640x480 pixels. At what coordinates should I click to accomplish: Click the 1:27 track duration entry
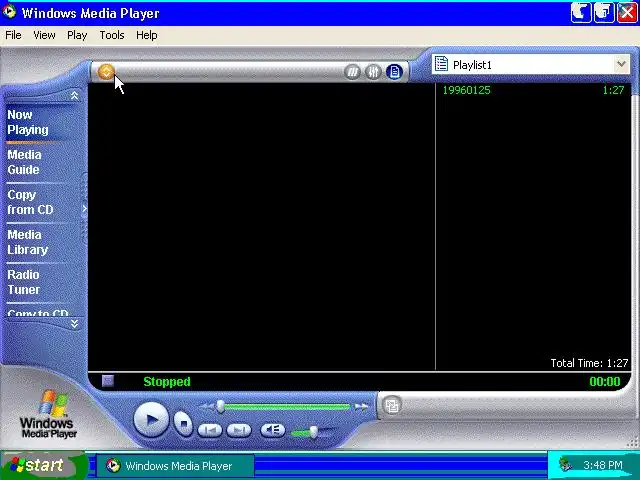613,90
